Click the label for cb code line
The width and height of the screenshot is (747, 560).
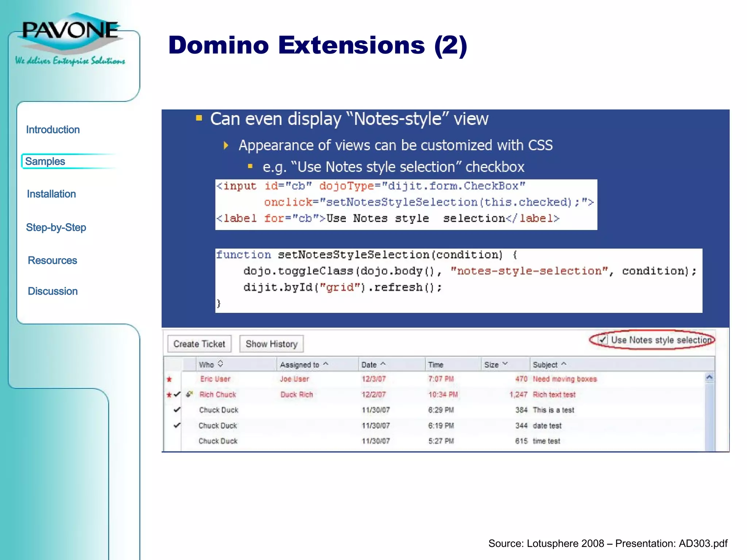388,218
